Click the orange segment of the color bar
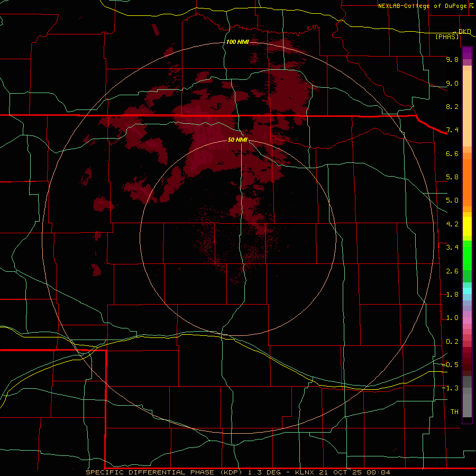The height and width of the screenshot is (476, 476). [467, 183]
